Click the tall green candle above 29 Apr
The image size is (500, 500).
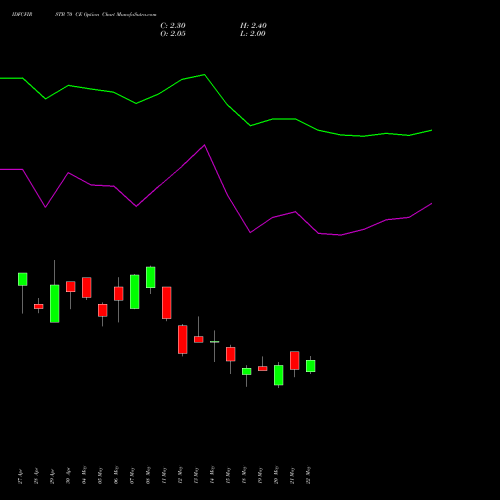click(55, 304)
